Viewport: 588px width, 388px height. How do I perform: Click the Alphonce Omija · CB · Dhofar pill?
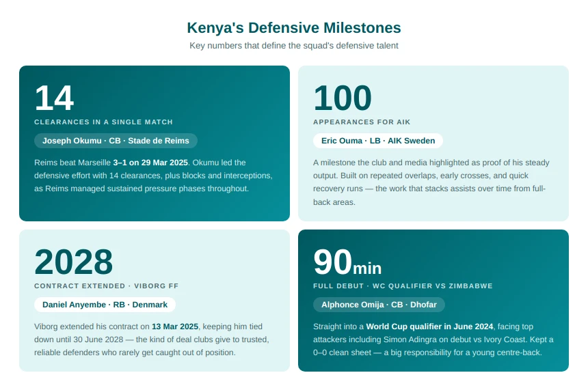379,305
